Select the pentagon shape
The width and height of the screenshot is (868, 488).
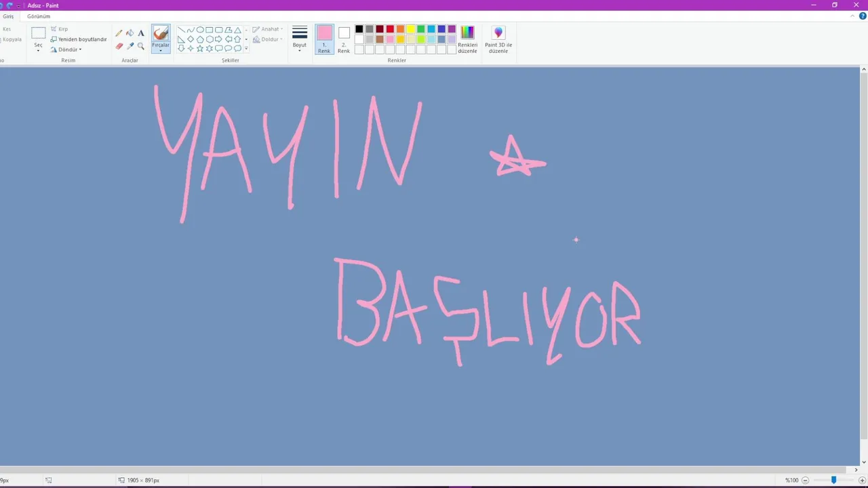click(x=200, y=39)
